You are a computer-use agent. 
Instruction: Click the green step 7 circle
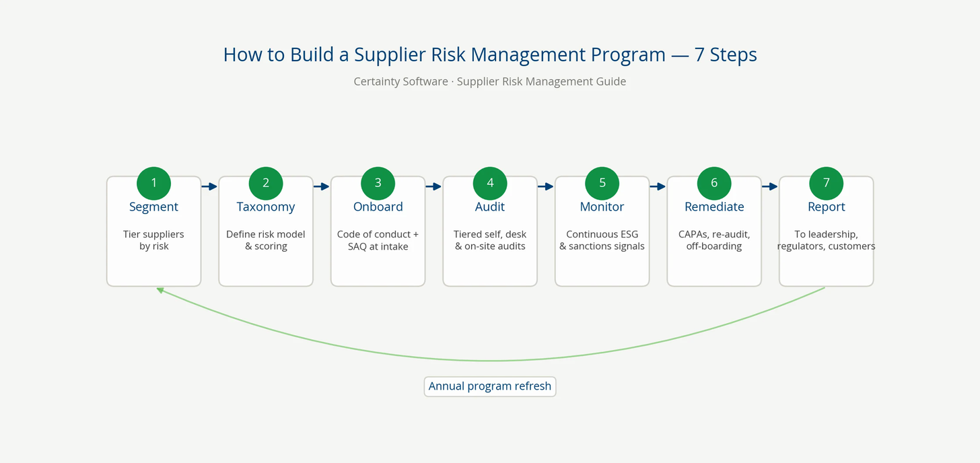click(827, 183)
